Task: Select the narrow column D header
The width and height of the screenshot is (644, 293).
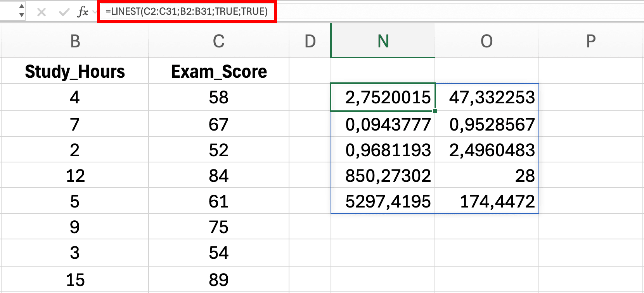Action: tap(310, 41)
